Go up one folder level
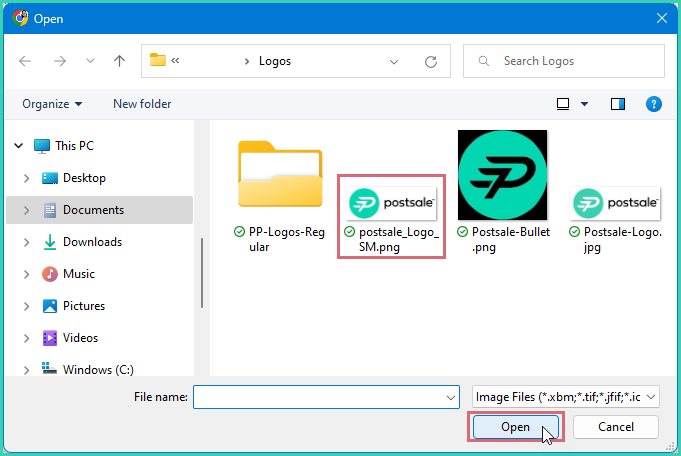 tap(120, 61)
